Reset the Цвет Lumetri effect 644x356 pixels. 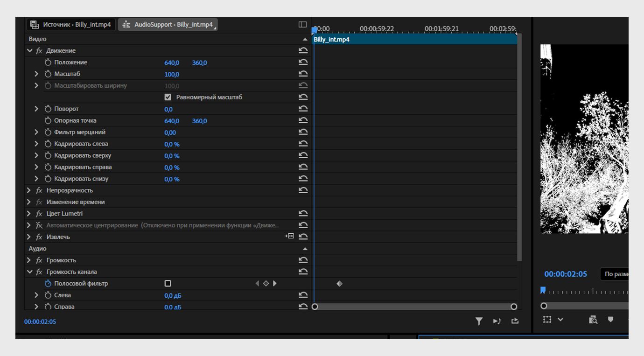coord(303,214)
